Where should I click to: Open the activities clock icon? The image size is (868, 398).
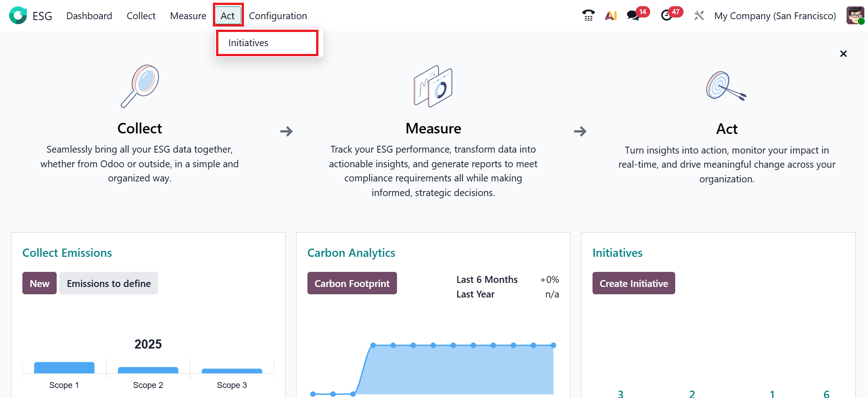pyautogui.click(x=667, y=16)
